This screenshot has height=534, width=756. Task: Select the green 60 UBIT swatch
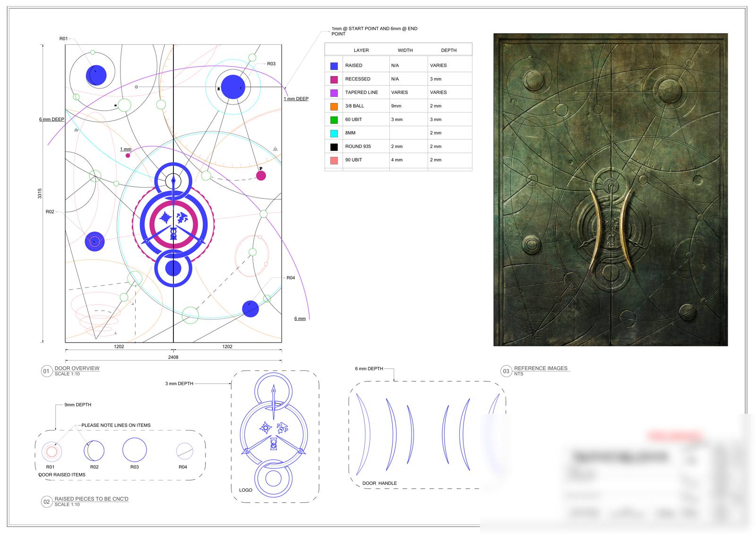(334, 120)
